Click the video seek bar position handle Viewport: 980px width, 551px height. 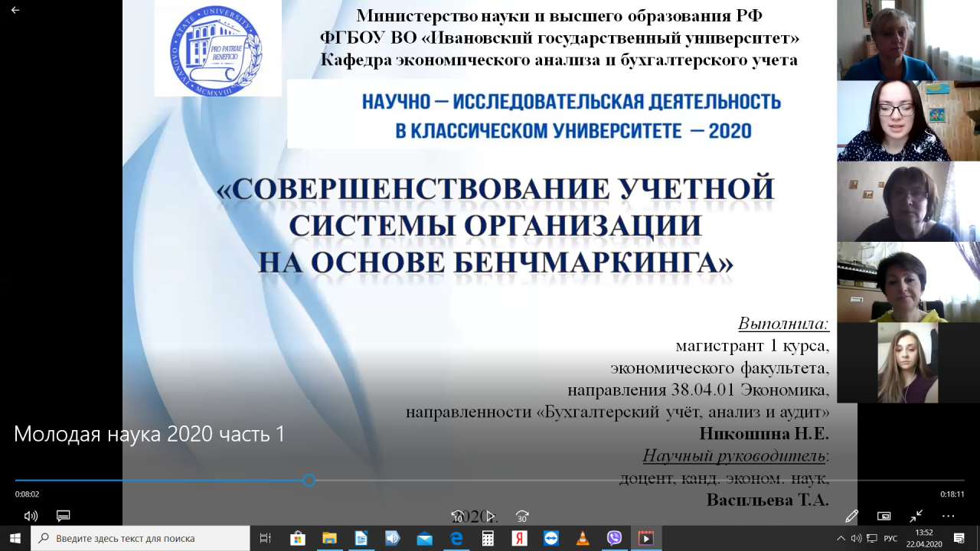309,481
